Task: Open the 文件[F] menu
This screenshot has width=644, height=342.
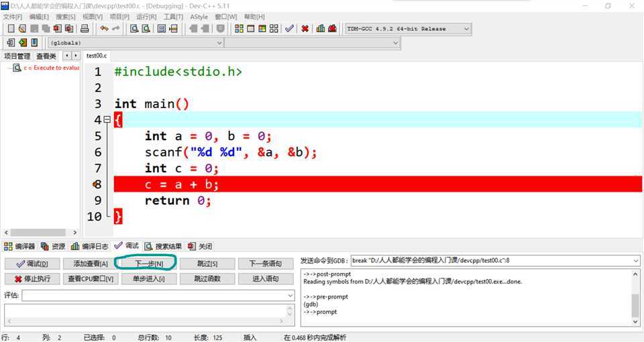Action: pos(12,17)
